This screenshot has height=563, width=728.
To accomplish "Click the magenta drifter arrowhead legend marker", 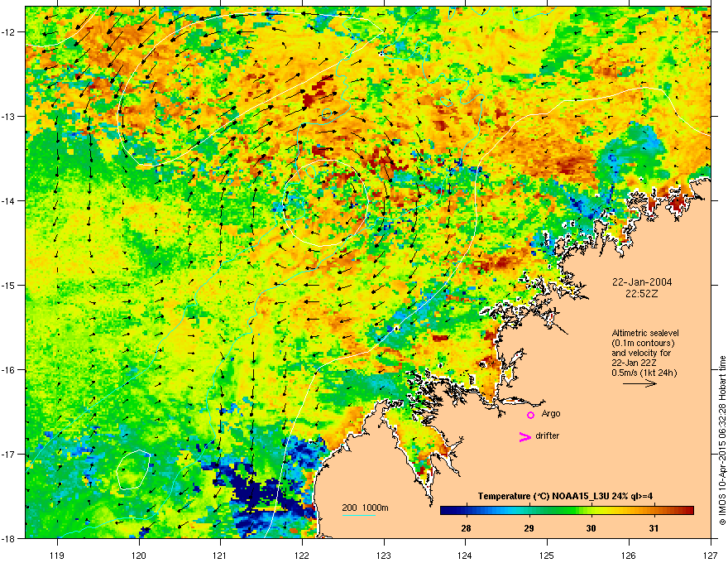I will click(x=524, y=436).
